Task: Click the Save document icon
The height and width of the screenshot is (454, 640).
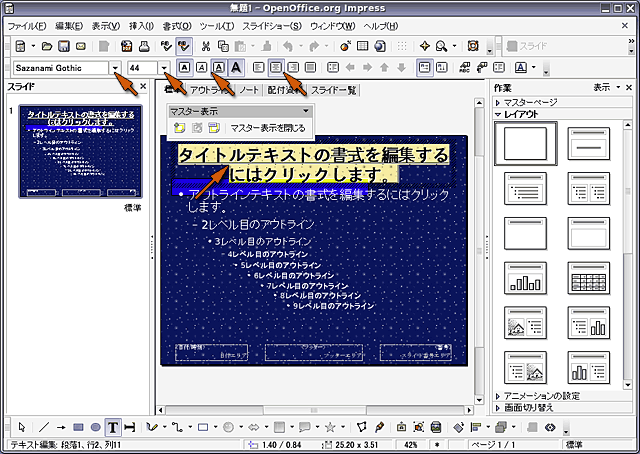Action: (x=62, y=46)
